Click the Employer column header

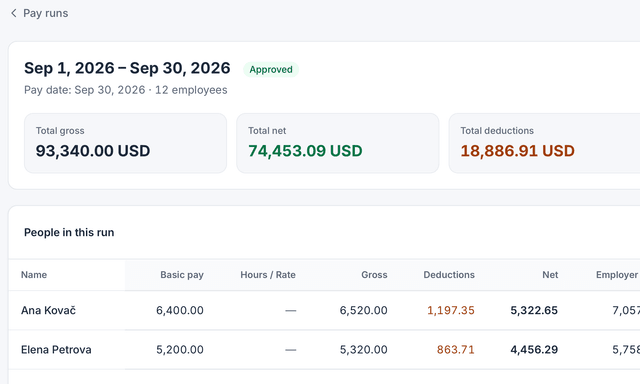(617, 275)
